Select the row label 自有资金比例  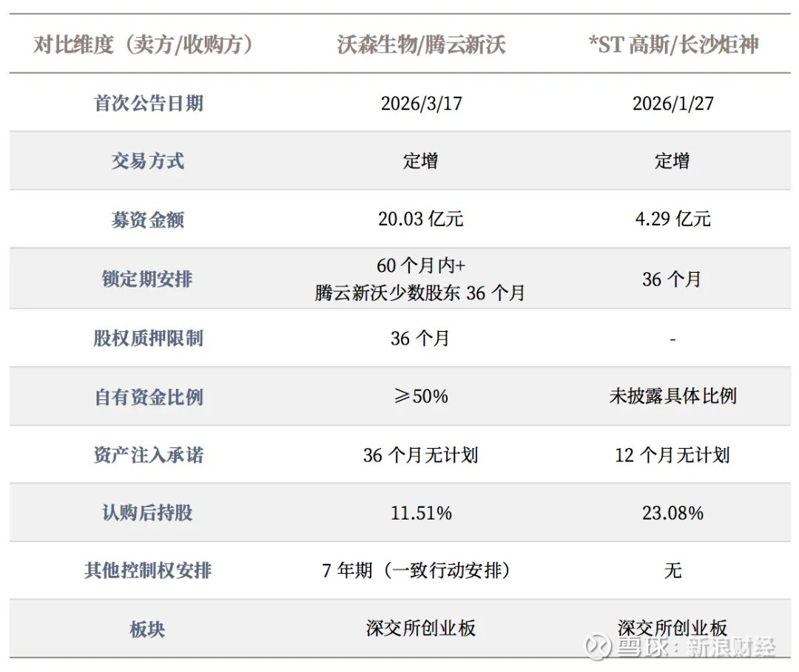click(149, 397)
